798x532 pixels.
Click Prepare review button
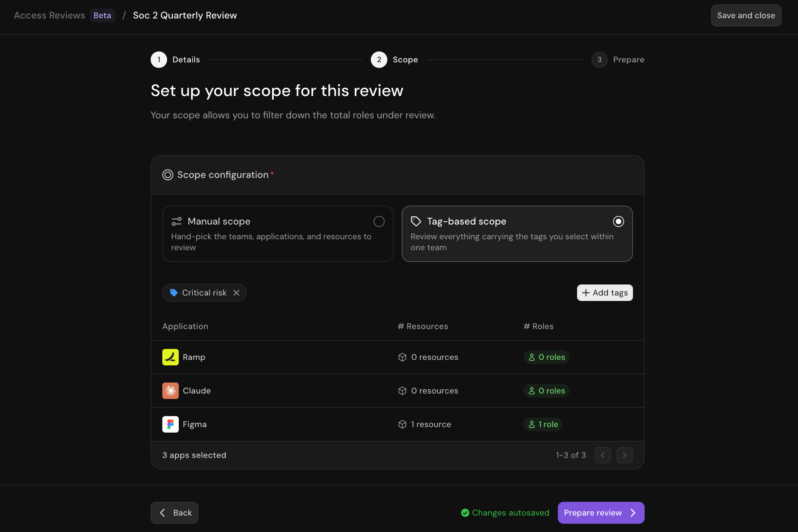coord(601,512)
